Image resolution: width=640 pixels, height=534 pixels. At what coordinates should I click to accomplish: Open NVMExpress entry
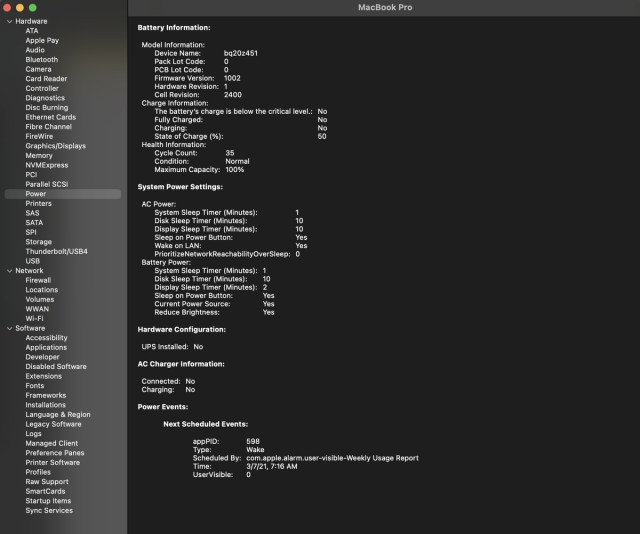47,165
